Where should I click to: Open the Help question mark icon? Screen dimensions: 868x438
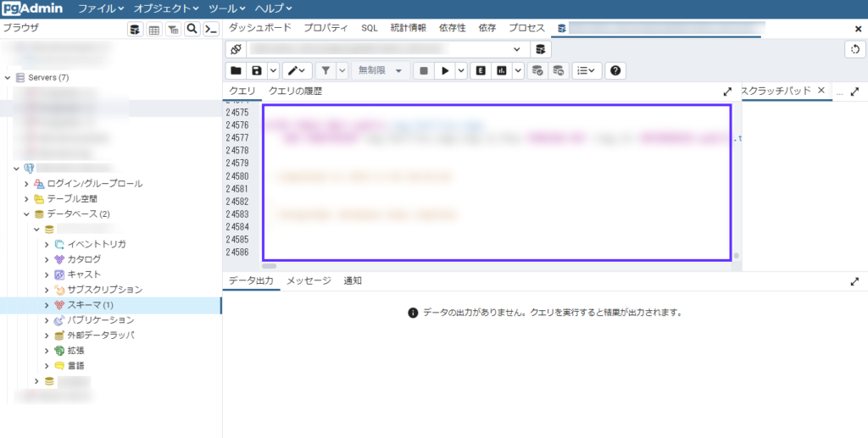tap(615, 71)
